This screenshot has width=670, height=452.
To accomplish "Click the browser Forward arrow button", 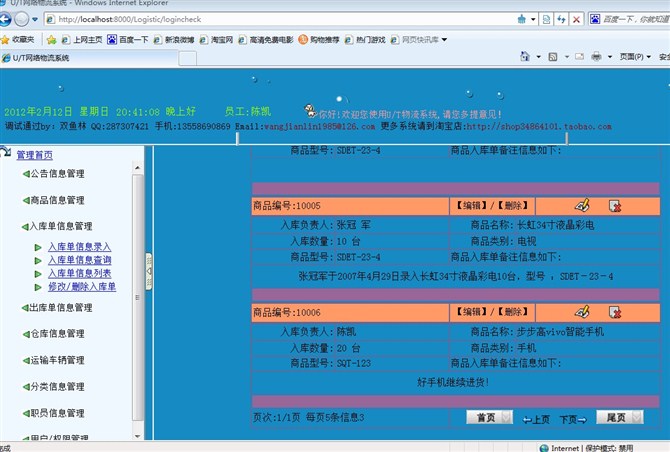I will click(x=21, y=19).
